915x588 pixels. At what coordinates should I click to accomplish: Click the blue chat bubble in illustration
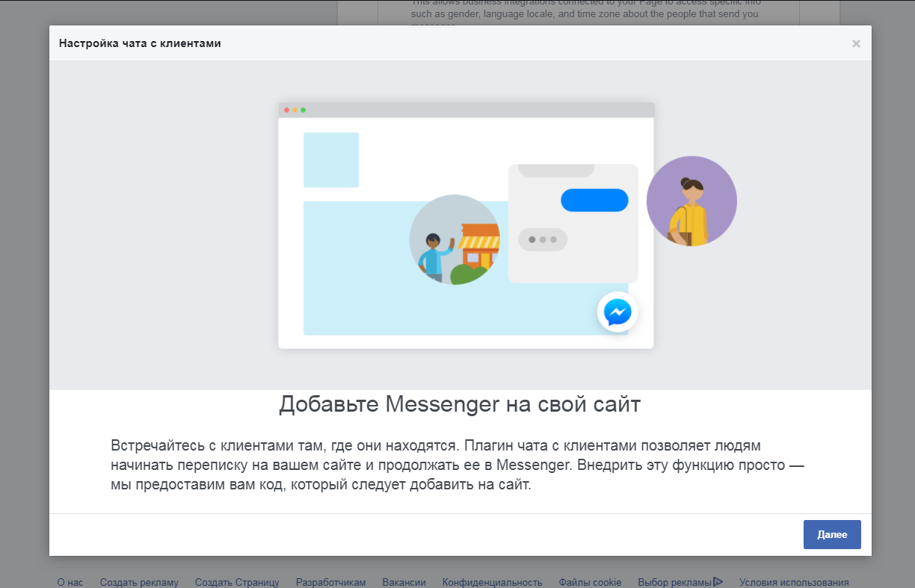(594, 200)
